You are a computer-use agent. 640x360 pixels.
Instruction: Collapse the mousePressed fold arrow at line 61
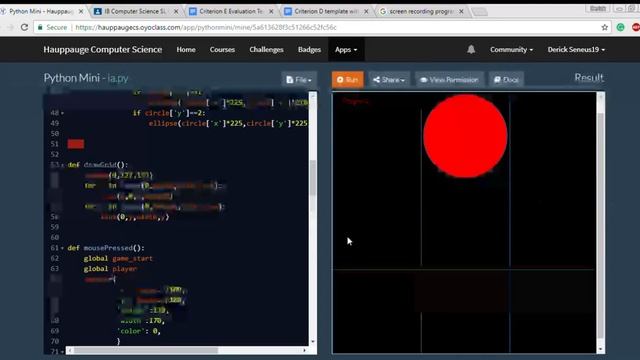click(x=62, y=248)
